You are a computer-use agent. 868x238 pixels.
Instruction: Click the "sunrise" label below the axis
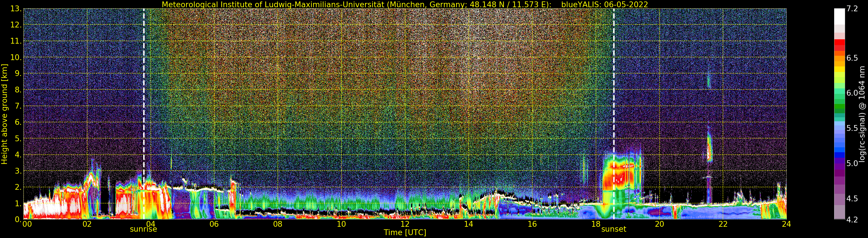[143, 229]
